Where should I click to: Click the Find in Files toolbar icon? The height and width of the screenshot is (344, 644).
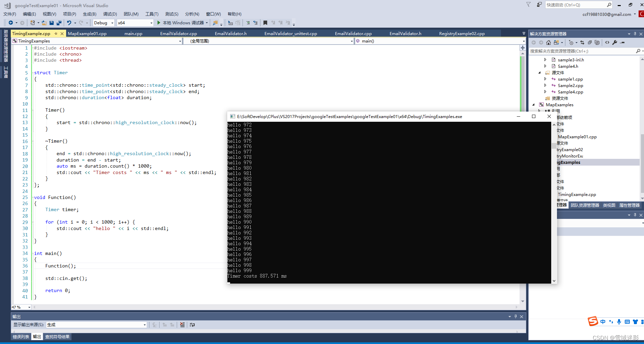tap(215, 23)
